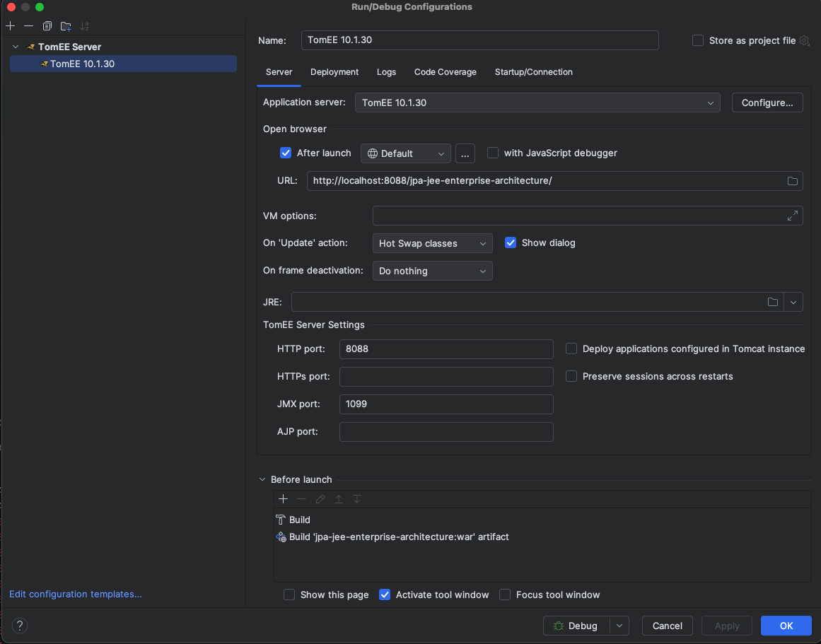Image resolution: width=821 pixels, height=644 pixels.
Task: Enable the with JavaScript debugger checkbox
Action: pos(493,153)
